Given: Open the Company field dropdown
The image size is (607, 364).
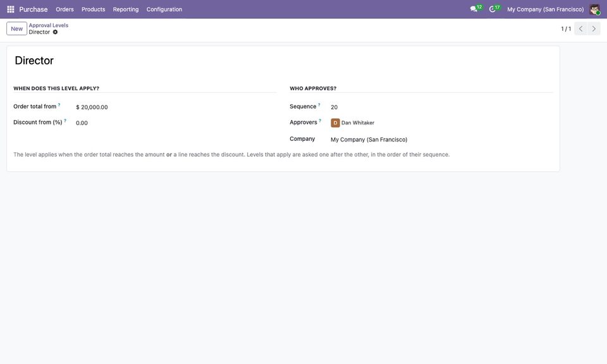Looking at the screenshot, I should pyautogui.click(x=441, y=140).
